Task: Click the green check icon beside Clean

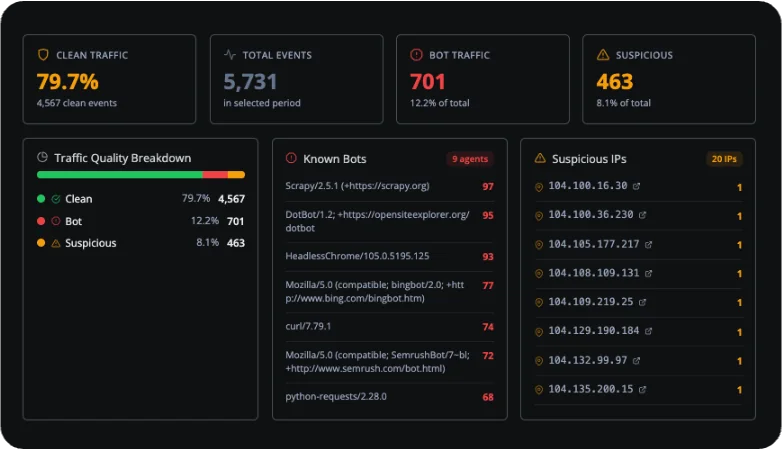Action: point(56,199)
